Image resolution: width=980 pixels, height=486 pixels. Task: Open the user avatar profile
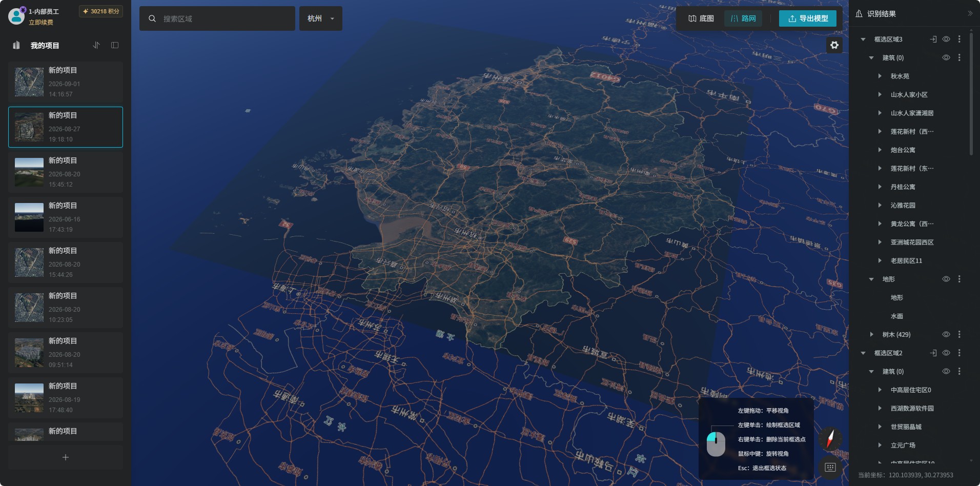click(x=16, y=16)
